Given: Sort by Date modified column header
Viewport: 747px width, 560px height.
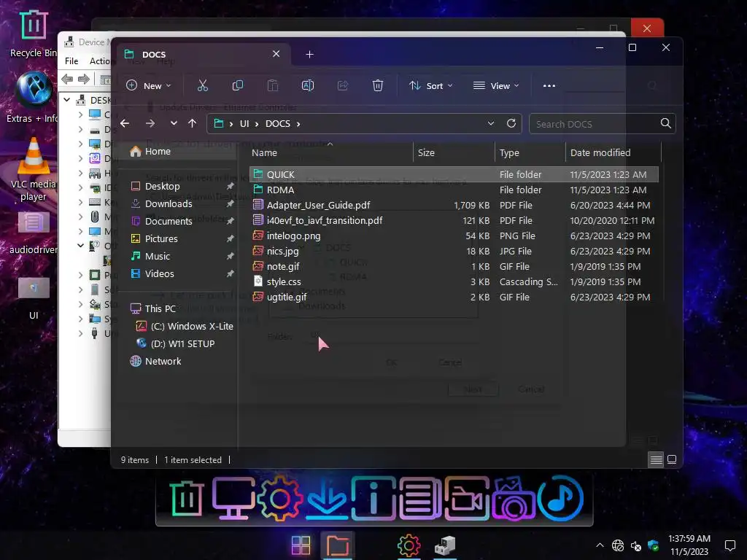Looking at the screenshot, I should pyautogui.click(x=614, y=152).
